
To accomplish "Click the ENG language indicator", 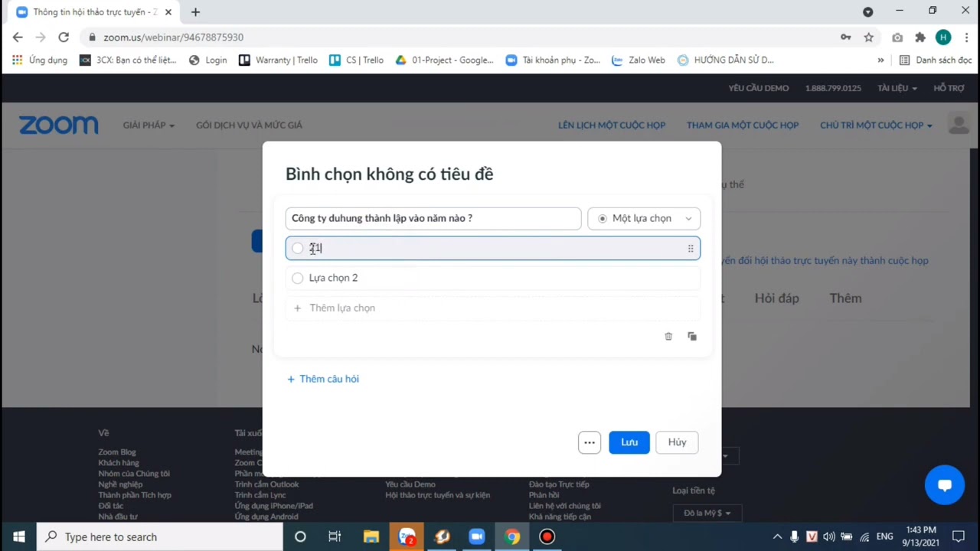I will point(884,536).
